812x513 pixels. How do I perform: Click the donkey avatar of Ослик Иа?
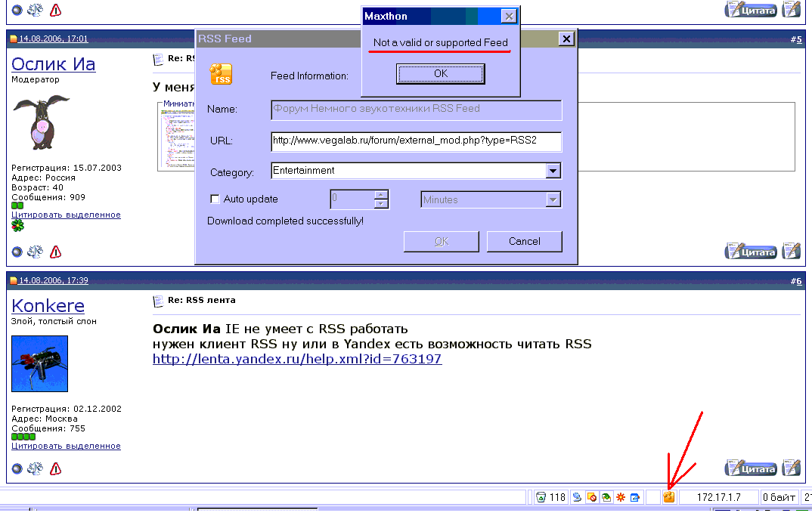42,122
